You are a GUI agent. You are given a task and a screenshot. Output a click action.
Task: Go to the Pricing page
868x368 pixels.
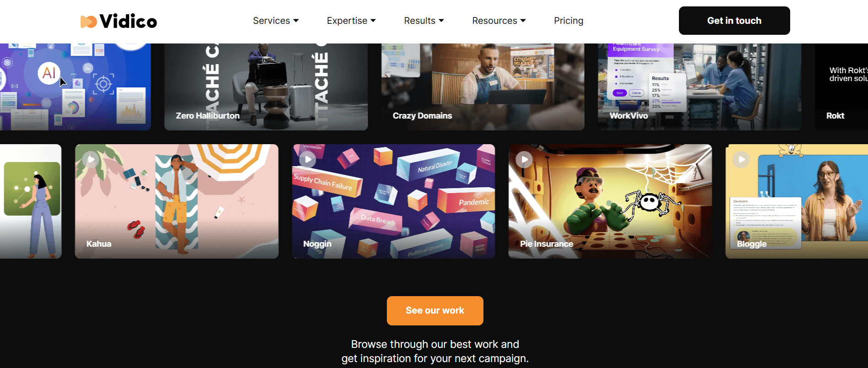pyautogui.click(x=569, y=21)
